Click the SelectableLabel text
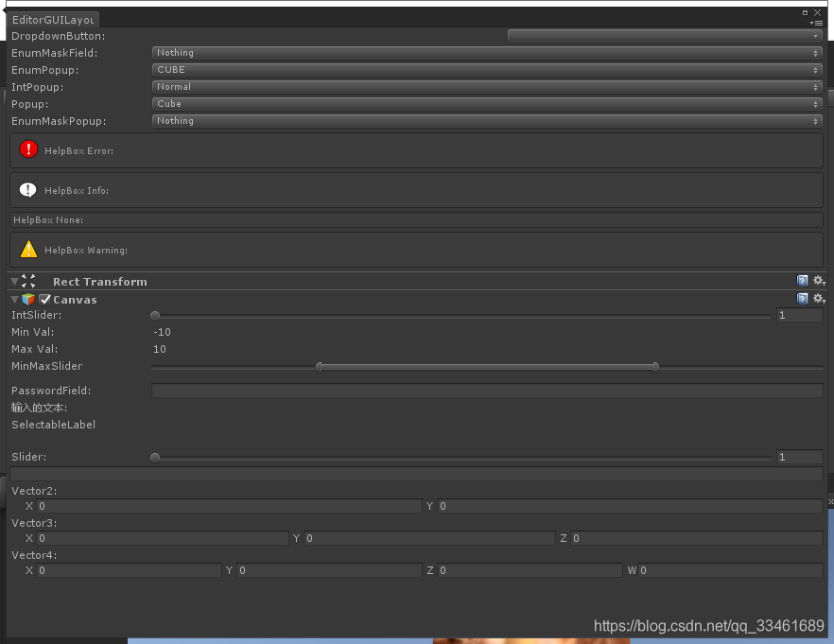 pos(54,425)
